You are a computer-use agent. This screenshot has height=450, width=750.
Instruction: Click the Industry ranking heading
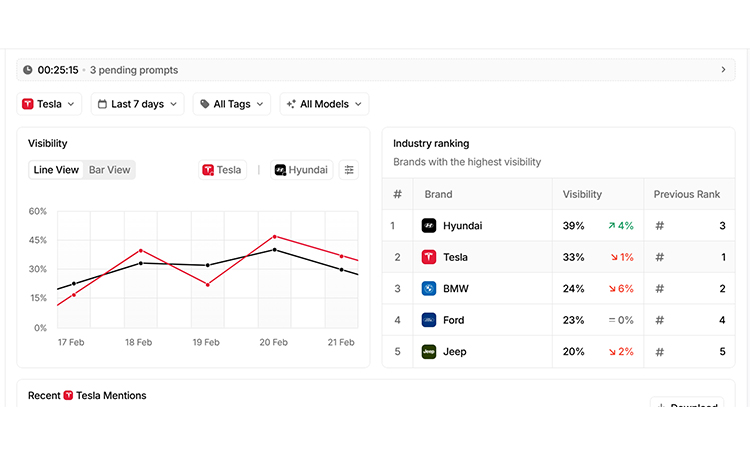click(431, 143)
